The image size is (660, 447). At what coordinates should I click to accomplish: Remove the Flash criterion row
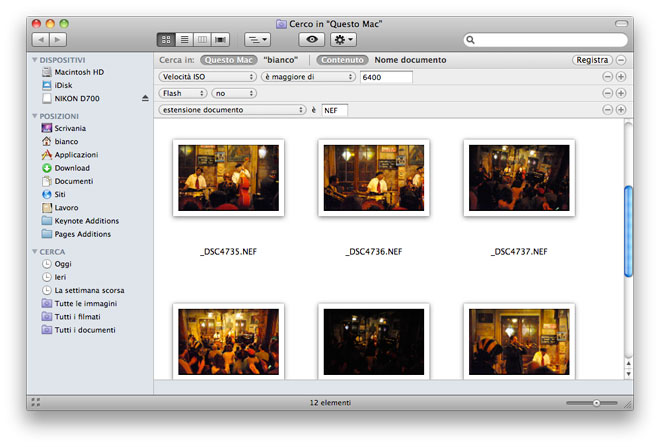point(607,93)
